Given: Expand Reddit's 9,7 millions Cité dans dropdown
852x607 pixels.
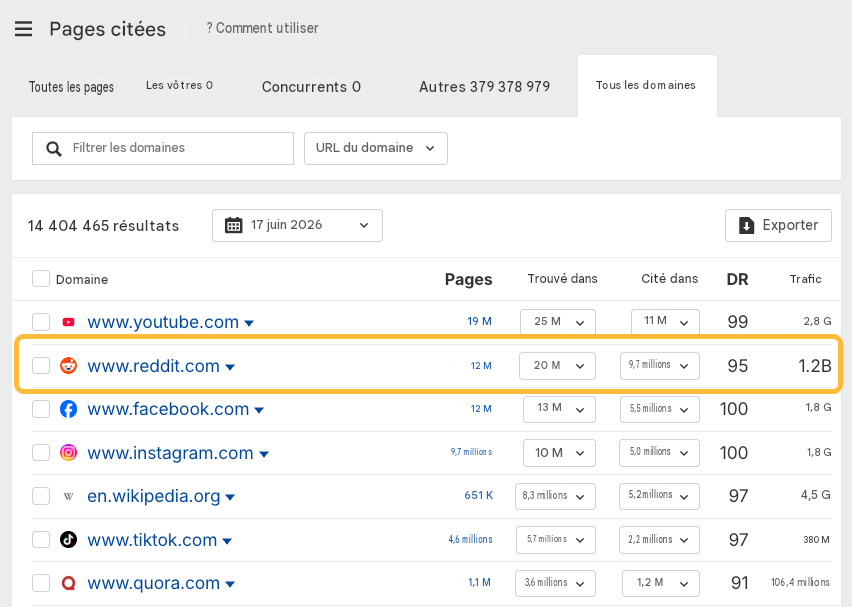Looking at the screenshot, I should [660, 366].
